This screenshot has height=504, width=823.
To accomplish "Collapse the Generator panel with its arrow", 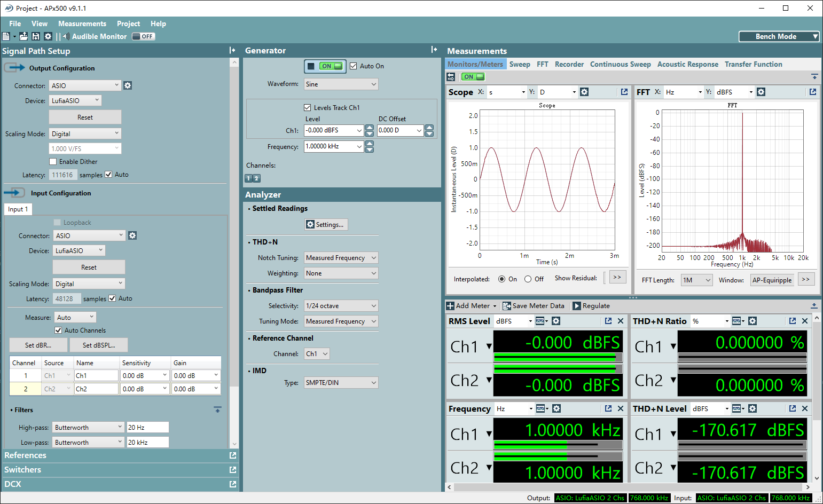I will 434,50.
